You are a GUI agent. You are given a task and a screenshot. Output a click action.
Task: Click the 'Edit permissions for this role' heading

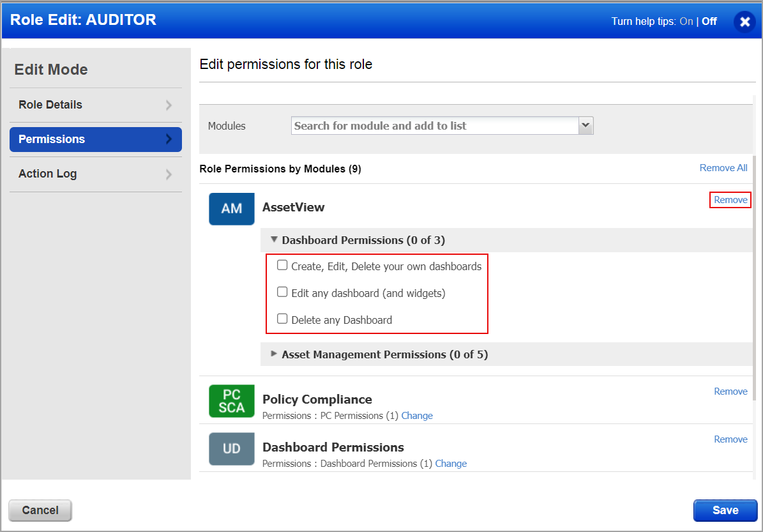tap(286, 65)
